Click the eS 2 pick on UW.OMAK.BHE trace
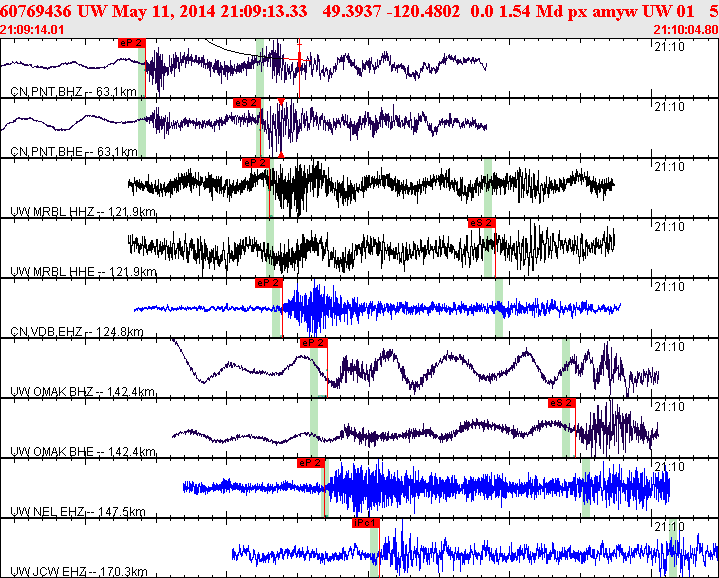 (561, 403)
